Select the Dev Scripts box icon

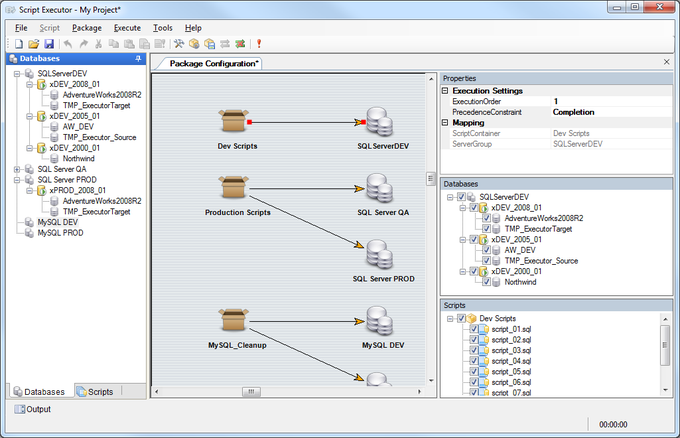(232, 123)
